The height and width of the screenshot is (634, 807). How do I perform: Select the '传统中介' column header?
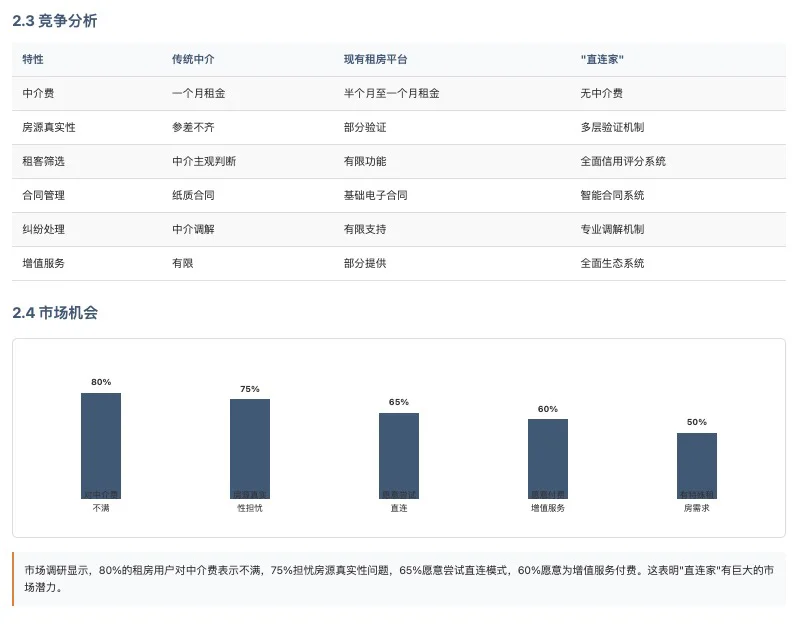[193, 59]
